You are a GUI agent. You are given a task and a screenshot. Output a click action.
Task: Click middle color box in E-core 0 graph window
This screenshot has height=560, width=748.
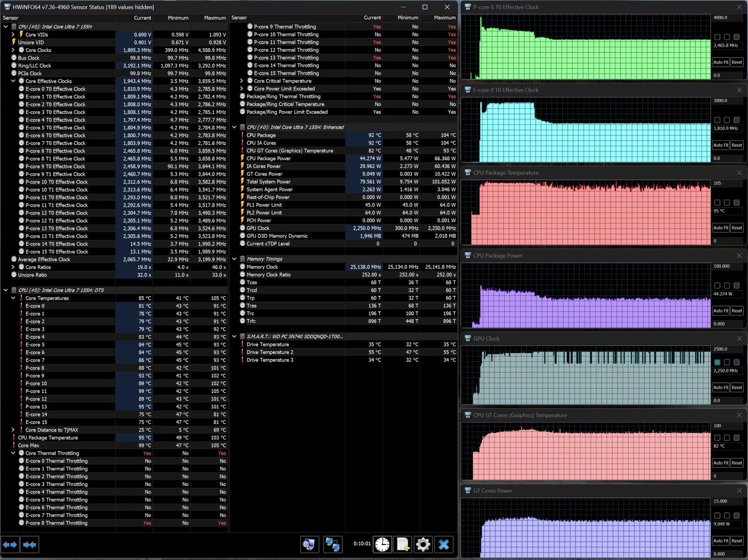pos(726,120)
